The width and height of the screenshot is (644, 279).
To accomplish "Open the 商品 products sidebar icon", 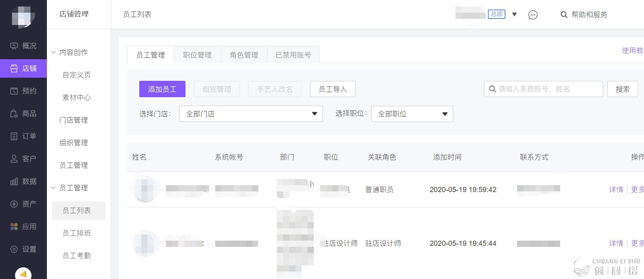I will (14, 114).
